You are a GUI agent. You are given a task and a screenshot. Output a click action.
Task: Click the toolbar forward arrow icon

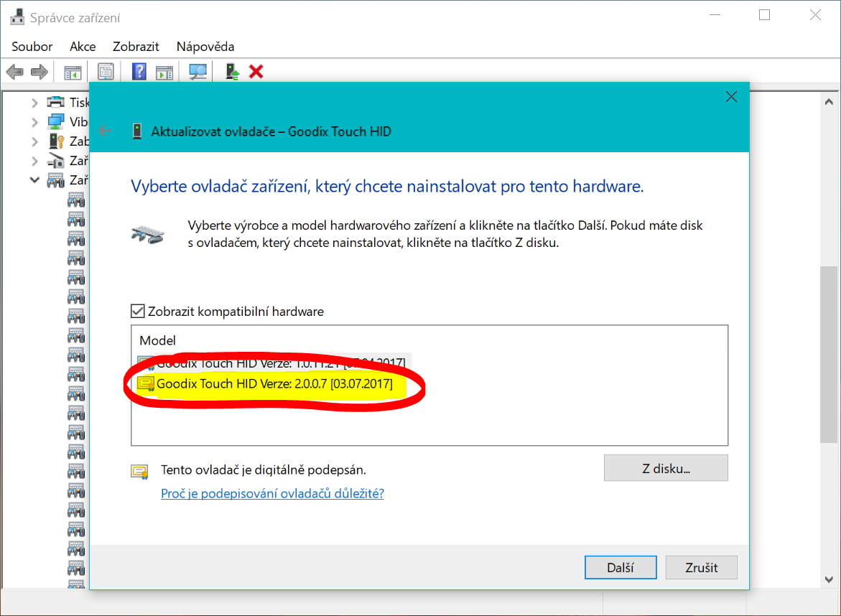pos(40,72)
